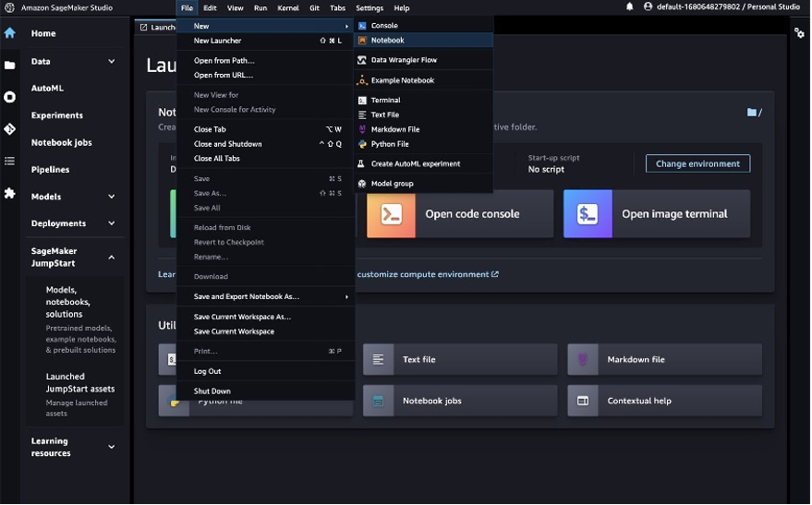Open the Edit menu
The image size is (812, 505).
(x=210, y=7)
